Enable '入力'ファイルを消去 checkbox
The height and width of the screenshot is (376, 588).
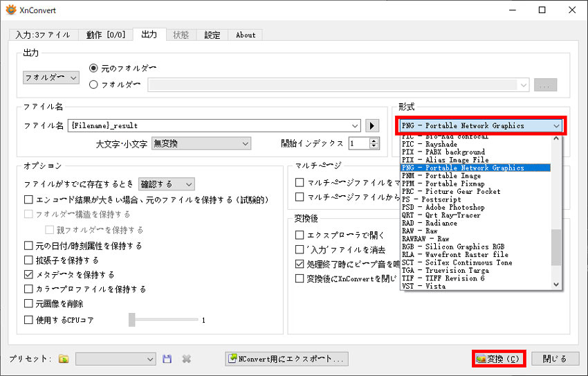(x=300, y=249)
